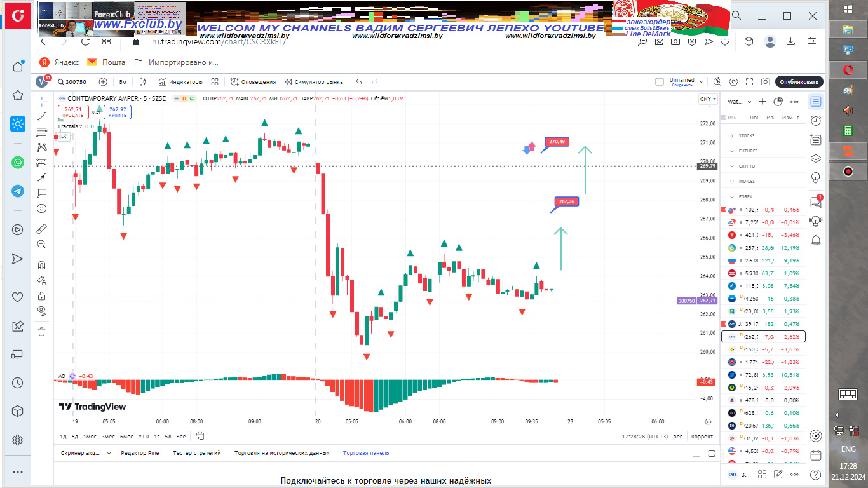Select the emoji/sticker tool
Image resolution: width=868 pixels, height=488 pixels.
click(x=41, y=208)
